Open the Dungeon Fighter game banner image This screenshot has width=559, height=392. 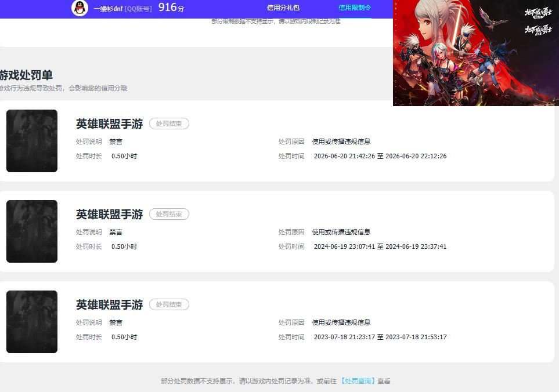coord(476,53)
